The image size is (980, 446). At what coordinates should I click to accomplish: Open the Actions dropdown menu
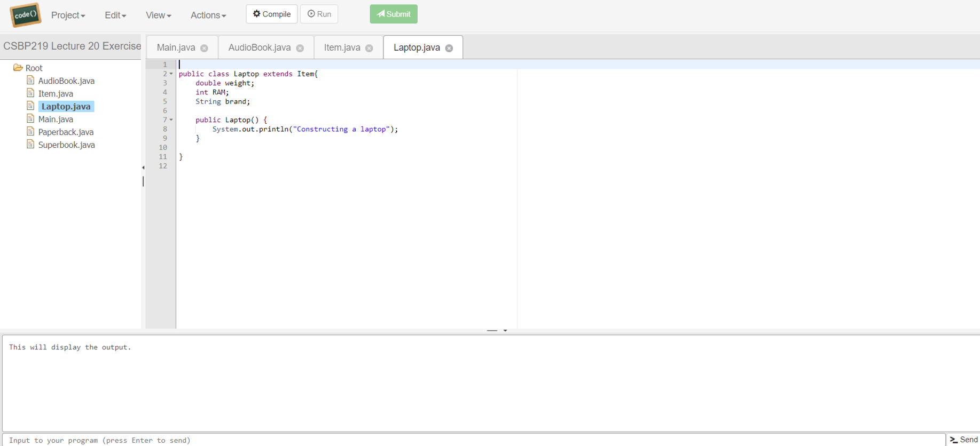coord(208,15)
